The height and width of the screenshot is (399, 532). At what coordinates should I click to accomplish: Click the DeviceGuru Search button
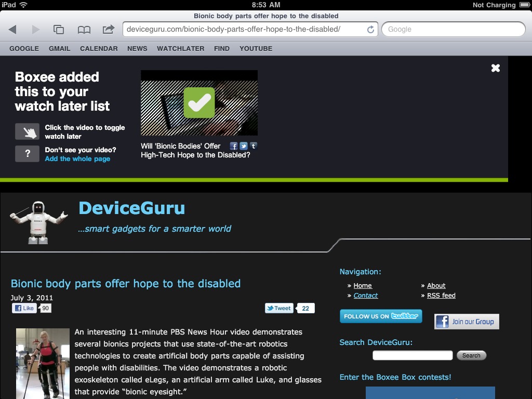[471, 355]
